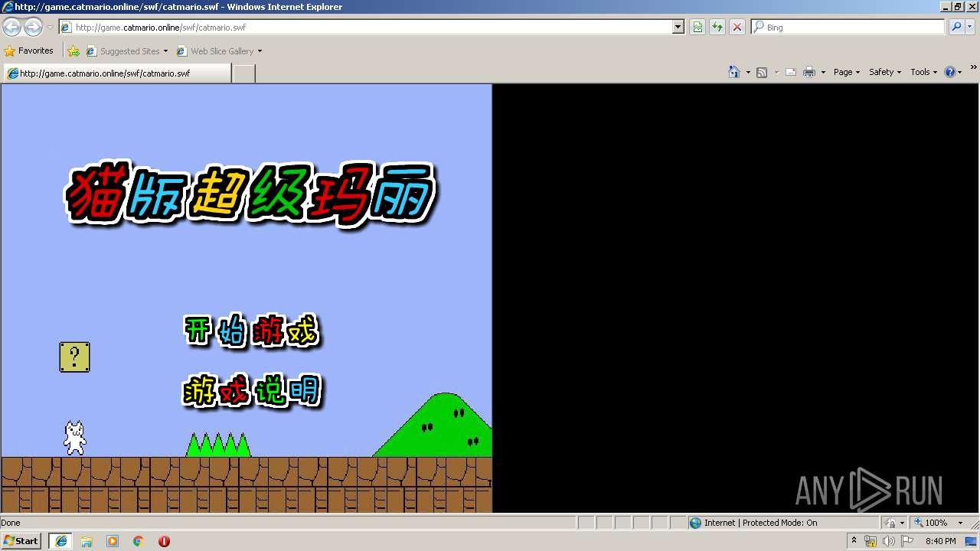This screenshot has height=551, width=980.
Task: Open the Page menu
Action: [x=847, y=72]
